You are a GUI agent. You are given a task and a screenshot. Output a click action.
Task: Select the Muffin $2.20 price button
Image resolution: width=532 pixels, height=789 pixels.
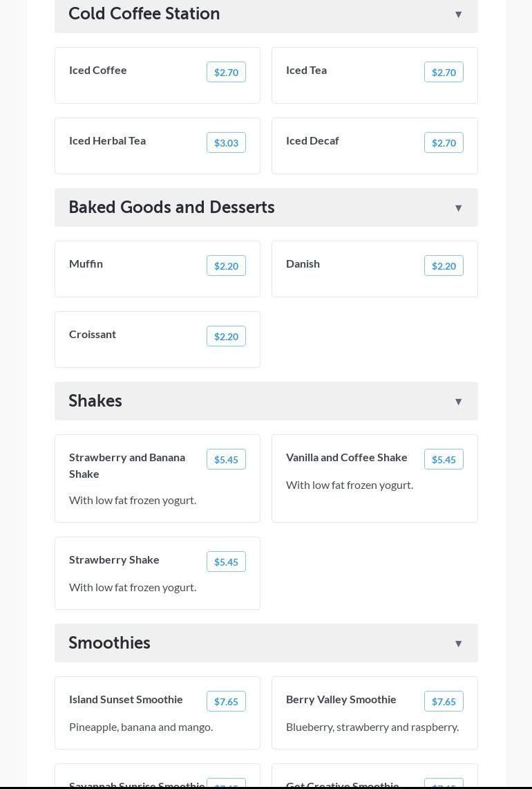pos(226,266)
